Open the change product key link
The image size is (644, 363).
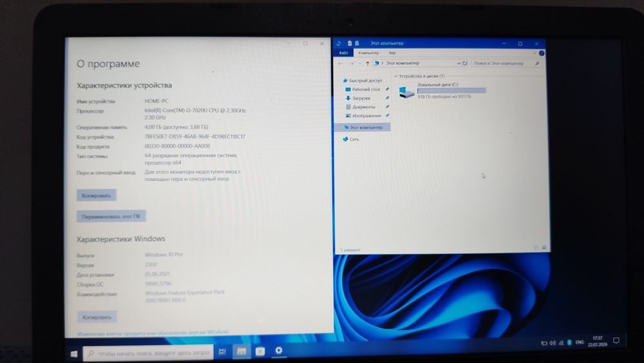[x=153, y=332]
